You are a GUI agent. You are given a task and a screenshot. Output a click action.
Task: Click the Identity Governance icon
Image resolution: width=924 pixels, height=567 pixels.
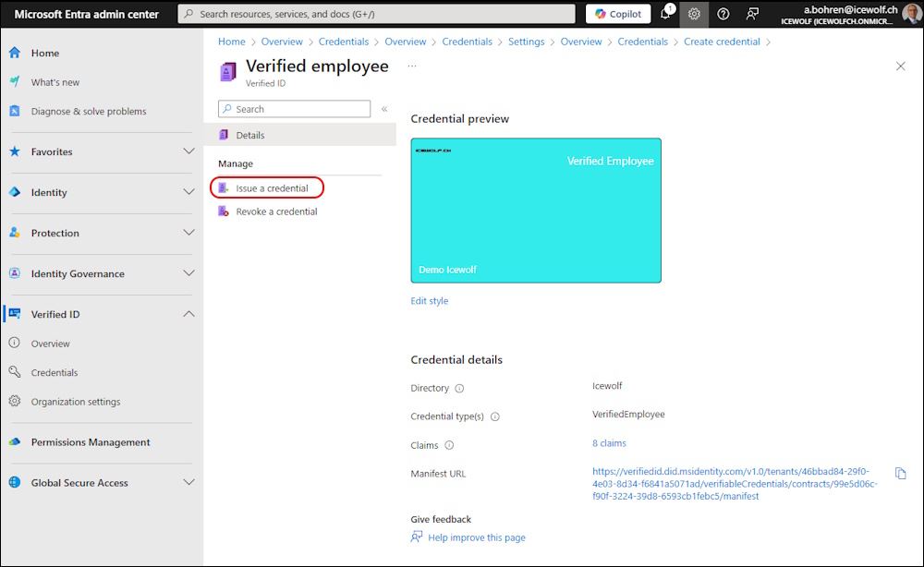pos(15,273)
